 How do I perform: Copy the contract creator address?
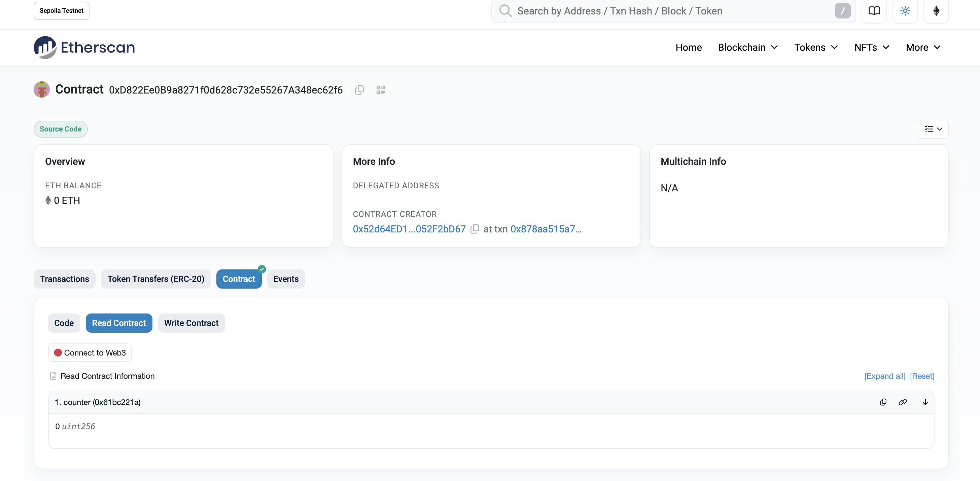tap(475, 229)
